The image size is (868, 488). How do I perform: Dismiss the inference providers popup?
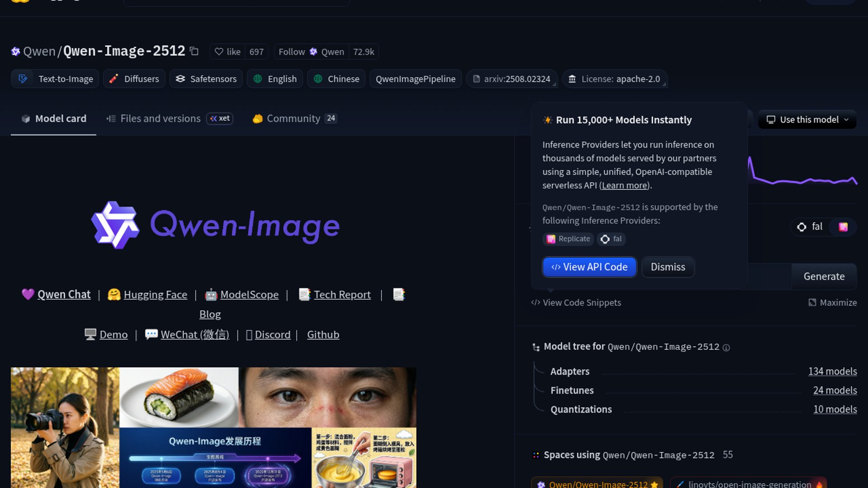(x=668, y=267)
